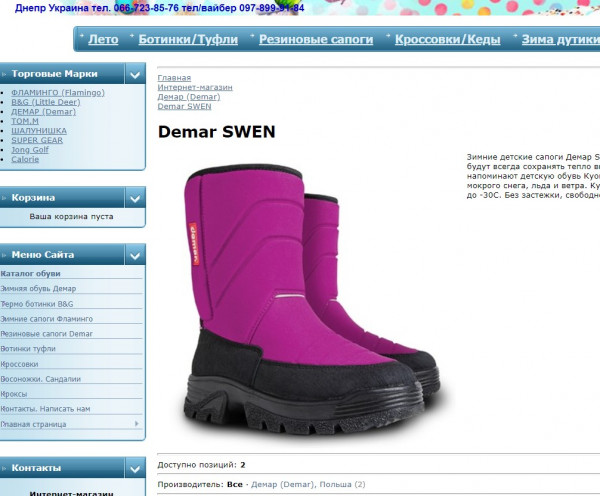Open the Лето menu section

pyautogui.click(x=103, y=39)
